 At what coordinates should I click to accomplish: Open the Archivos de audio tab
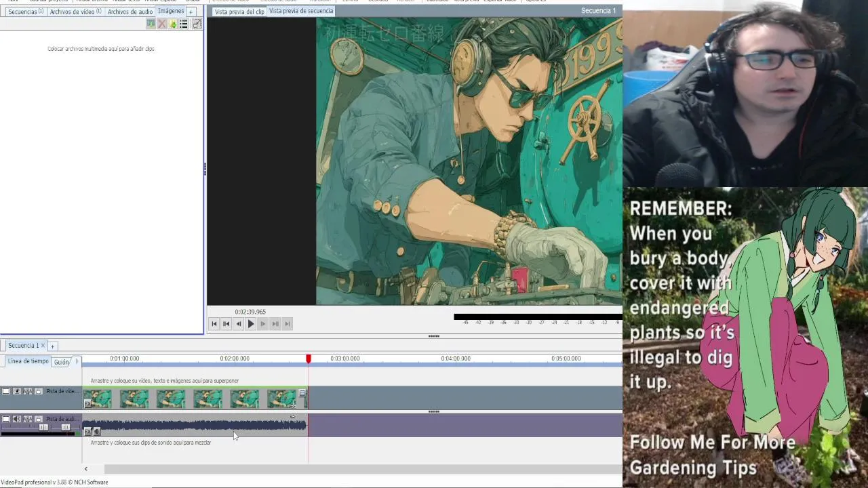[x=130, y=12]
